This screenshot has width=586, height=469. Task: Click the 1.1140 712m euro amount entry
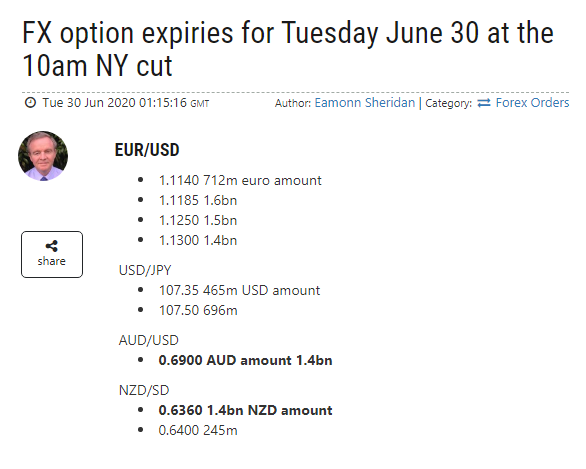tap(240, 180)
